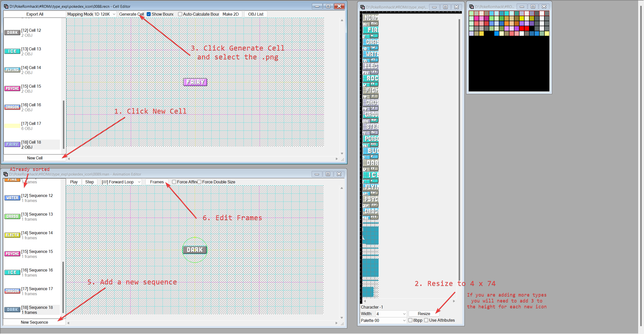Click the Cell Editor window title icon
The width and height of the screenshot is (644, 334).
click(x=6, y=6)
